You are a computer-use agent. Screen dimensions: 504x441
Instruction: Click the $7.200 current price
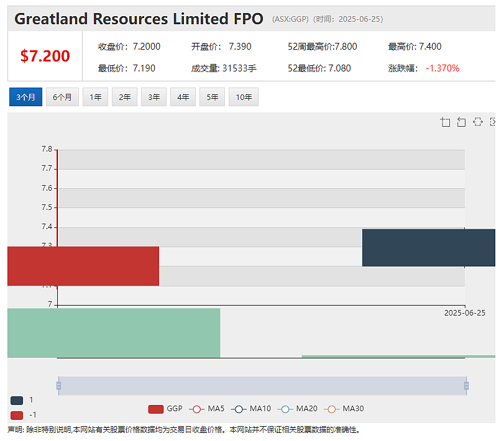point(45,56)
